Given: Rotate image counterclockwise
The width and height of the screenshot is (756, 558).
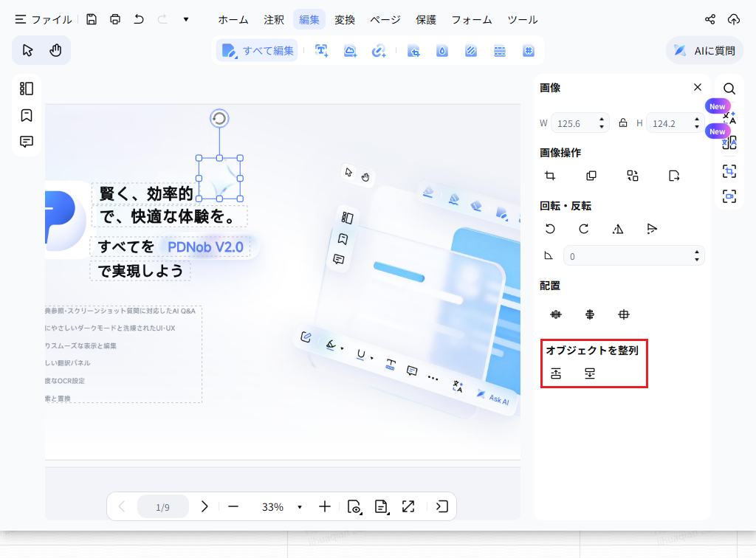Looking at the screenshot, I should [550, 229].
